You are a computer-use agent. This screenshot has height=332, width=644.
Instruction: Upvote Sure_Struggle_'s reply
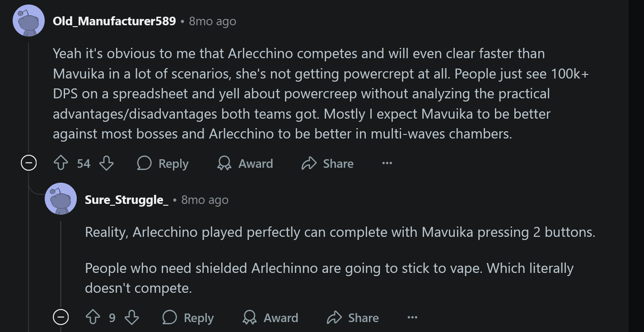tap(93, 317)
